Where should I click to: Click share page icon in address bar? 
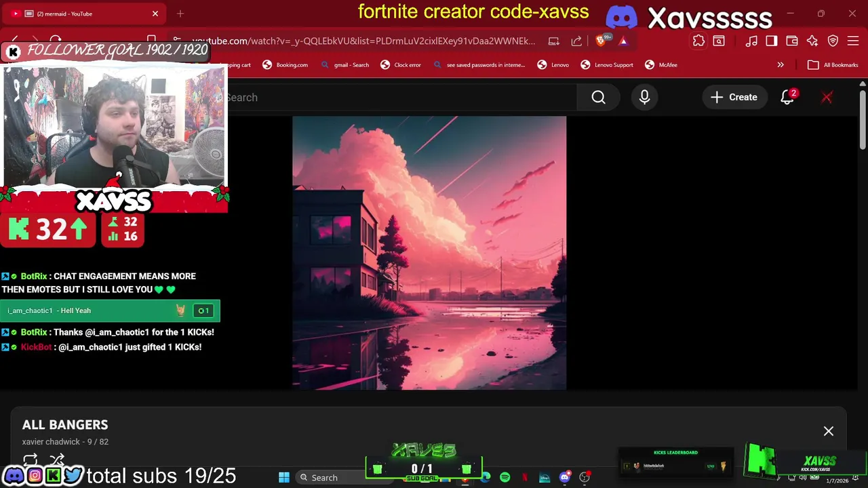pos(576,41)
